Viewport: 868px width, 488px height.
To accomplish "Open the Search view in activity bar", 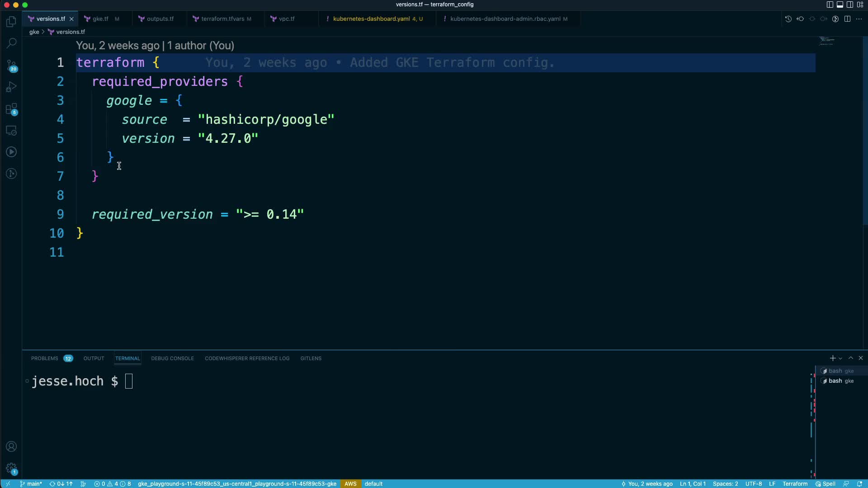I will [12, 43].
